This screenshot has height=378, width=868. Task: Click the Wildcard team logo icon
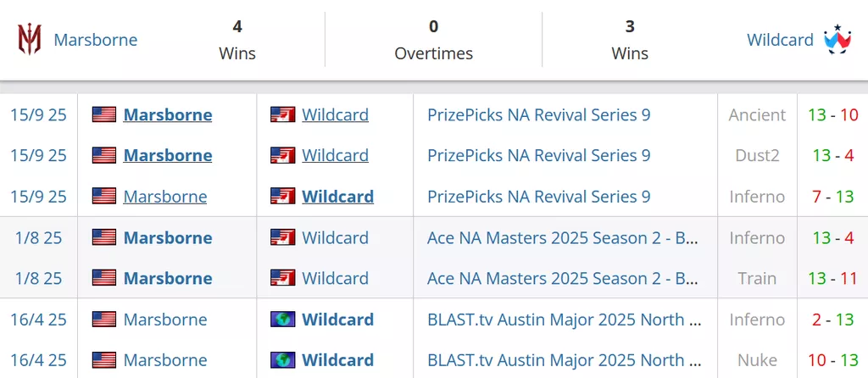point(837,40)
